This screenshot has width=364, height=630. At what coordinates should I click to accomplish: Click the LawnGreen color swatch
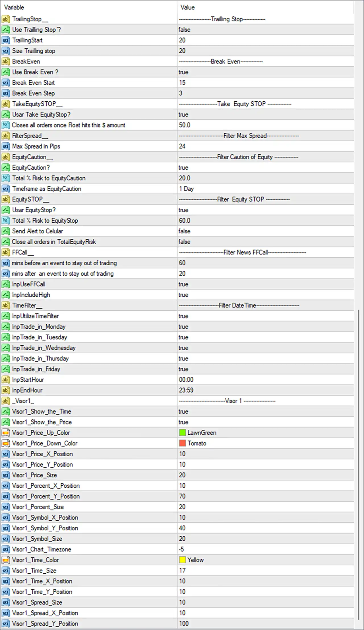(x=182, y=433)
